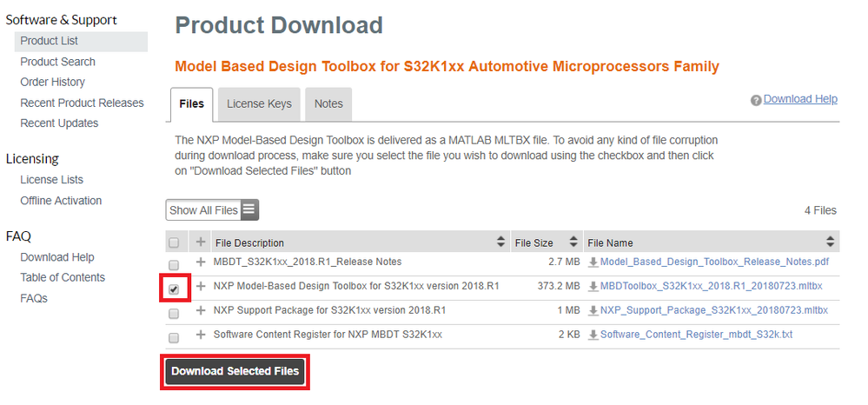
Task: Click the download arrow icon for Model_Based_Design_Toolbox_Release_Notes.pdf
Action: [x=593, y=262]
